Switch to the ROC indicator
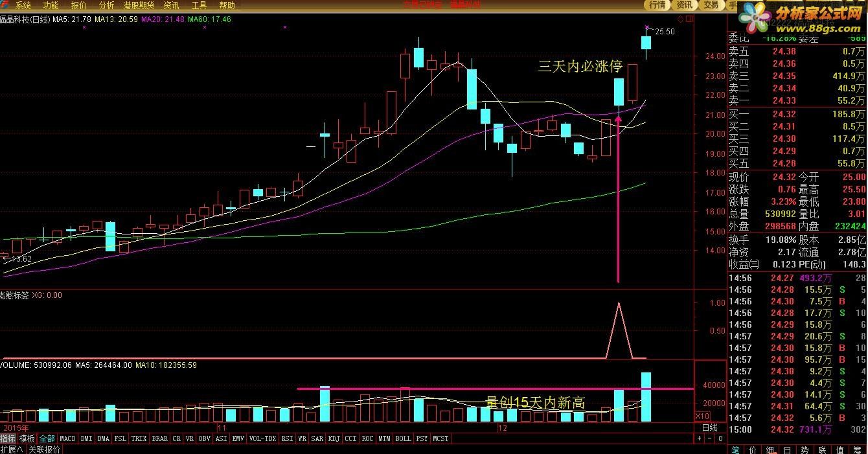 point(367,438)
